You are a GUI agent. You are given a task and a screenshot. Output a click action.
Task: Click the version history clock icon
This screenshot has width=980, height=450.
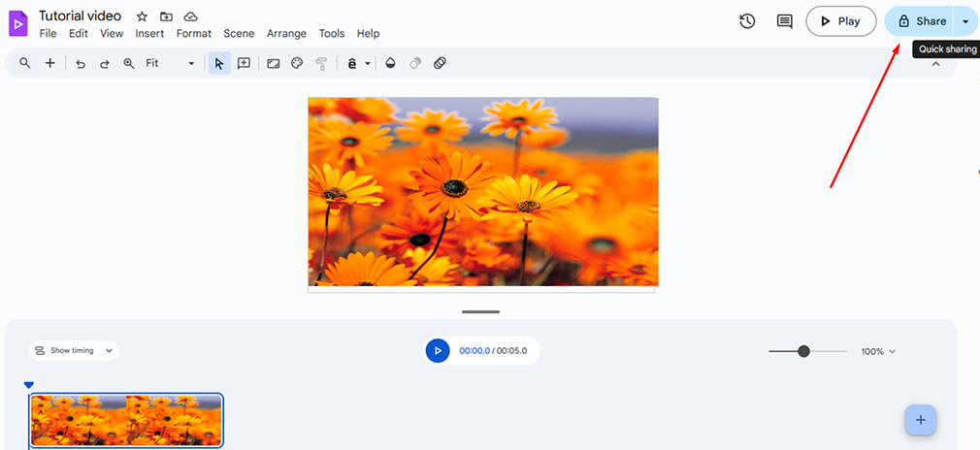(x=747, y=21)
